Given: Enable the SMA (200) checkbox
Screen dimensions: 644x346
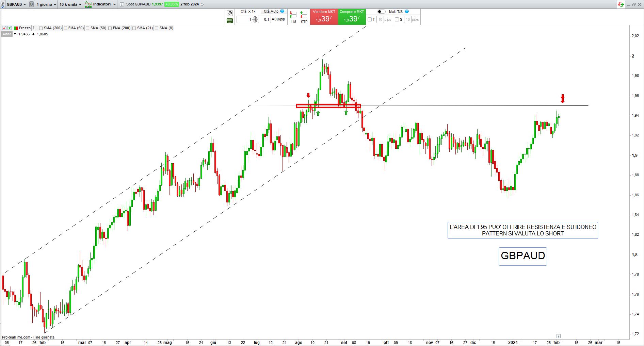Looking at the screenshot, I should tap(41, 28).
